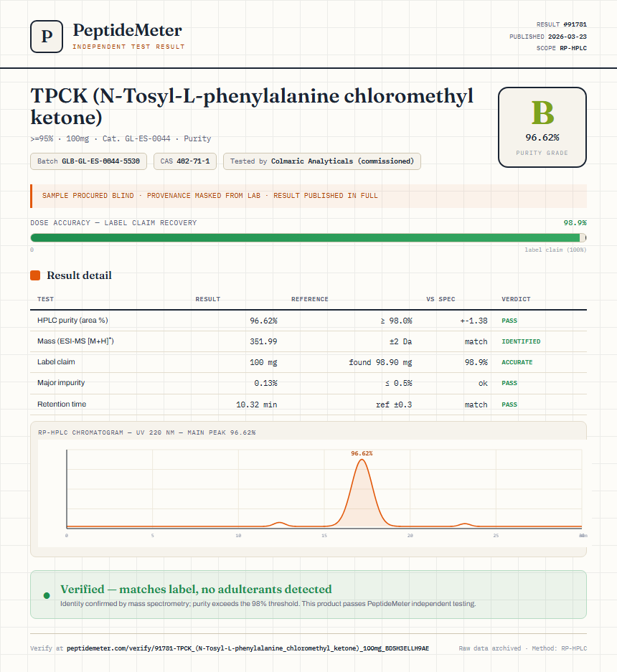Click the 100 mg label claim cell
Image resolution: width=617 pixels, height=672 pixels.
tap(263, 362)
